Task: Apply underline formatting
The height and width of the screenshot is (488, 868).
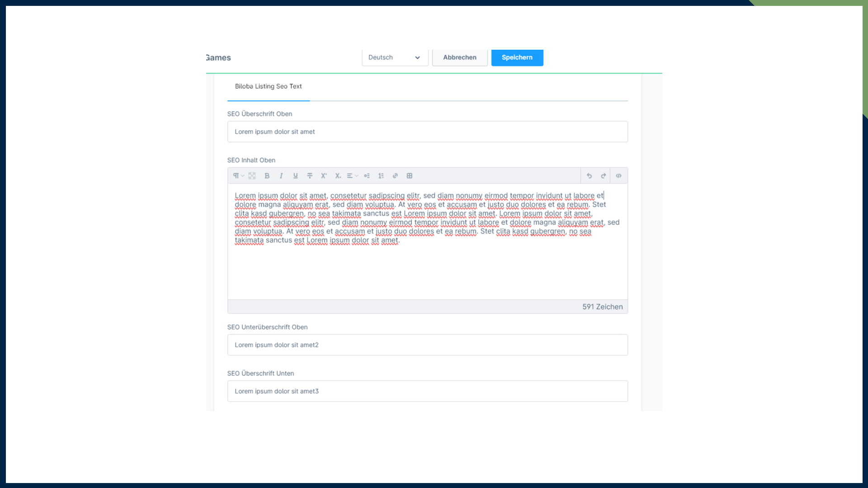Action: click(295, 176)
